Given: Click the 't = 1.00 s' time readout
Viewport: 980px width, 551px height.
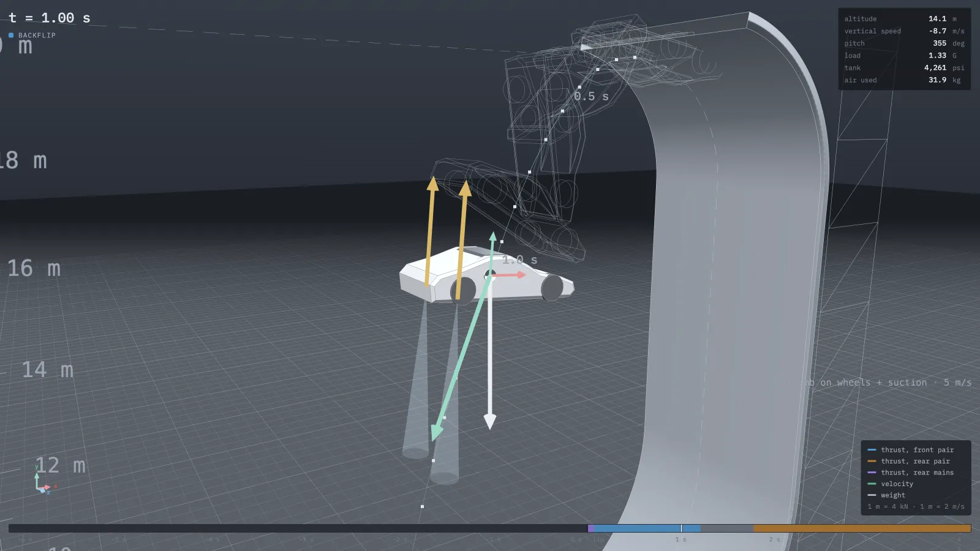Looking at the screenshot, I should [x=50, y=18].
